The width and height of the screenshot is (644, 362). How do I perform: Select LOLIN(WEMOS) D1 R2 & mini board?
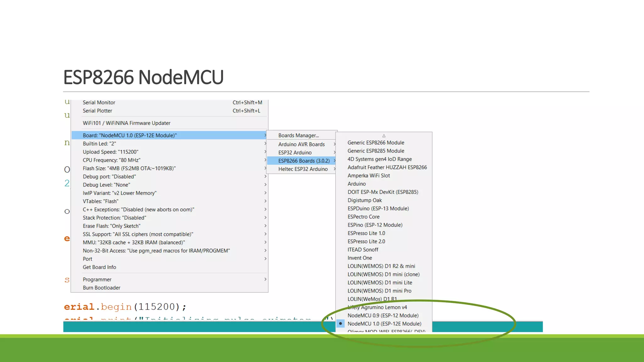pyautogui.click(x=381, y=266)
